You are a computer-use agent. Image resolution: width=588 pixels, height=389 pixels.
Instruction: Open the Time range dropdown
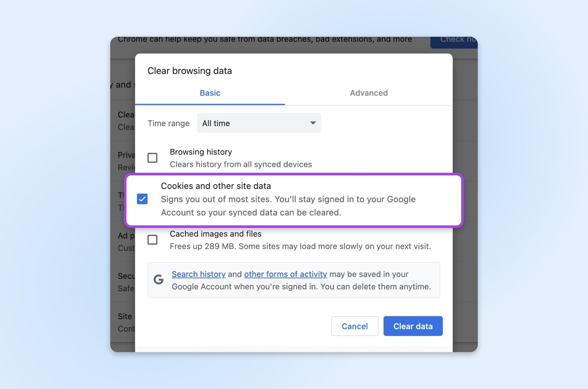tap(259, 123)
